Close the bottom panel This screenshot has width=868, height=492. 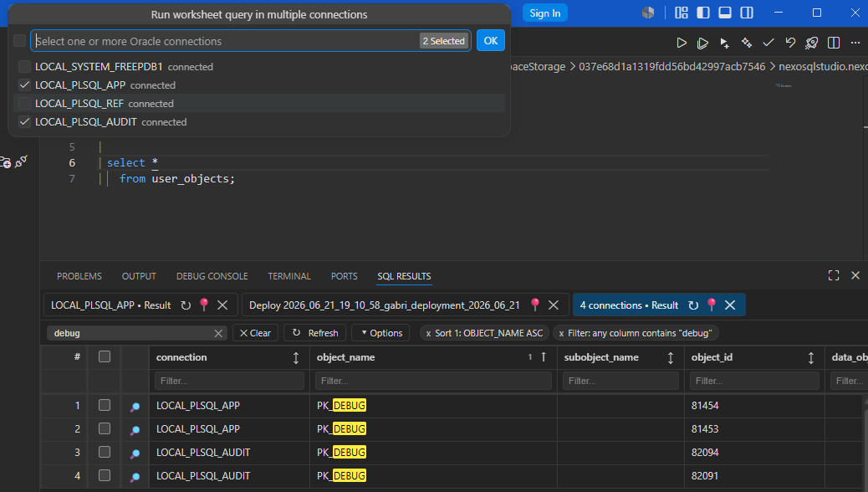click(855, 275)
